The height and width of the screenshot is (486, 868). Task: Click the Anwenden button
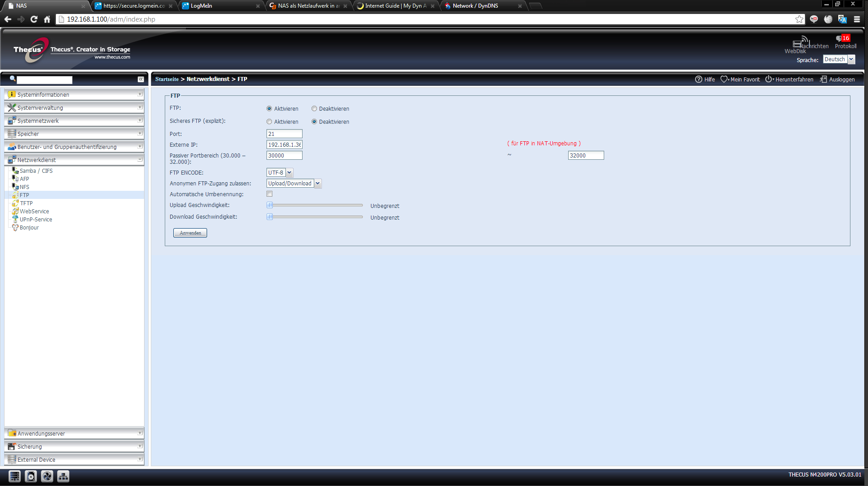[190, 233]
